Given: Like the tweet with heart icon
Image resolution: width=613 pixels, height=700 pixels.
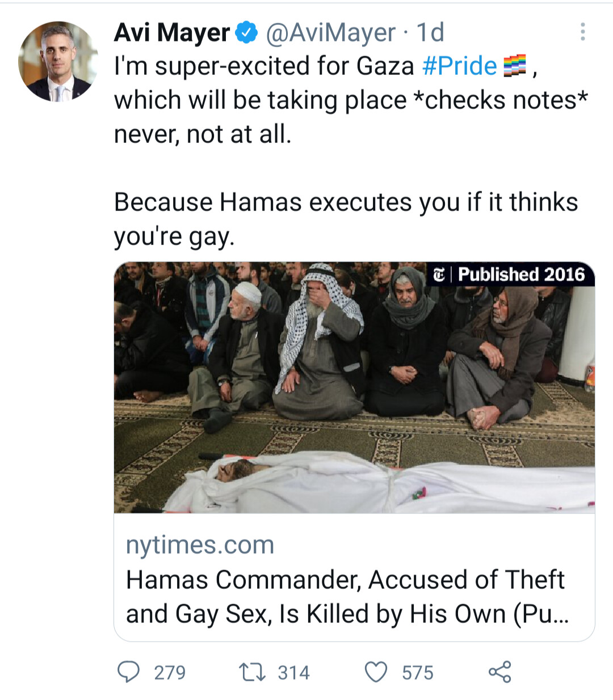Looking at the screenshot, I should click(x=376, y=672).
